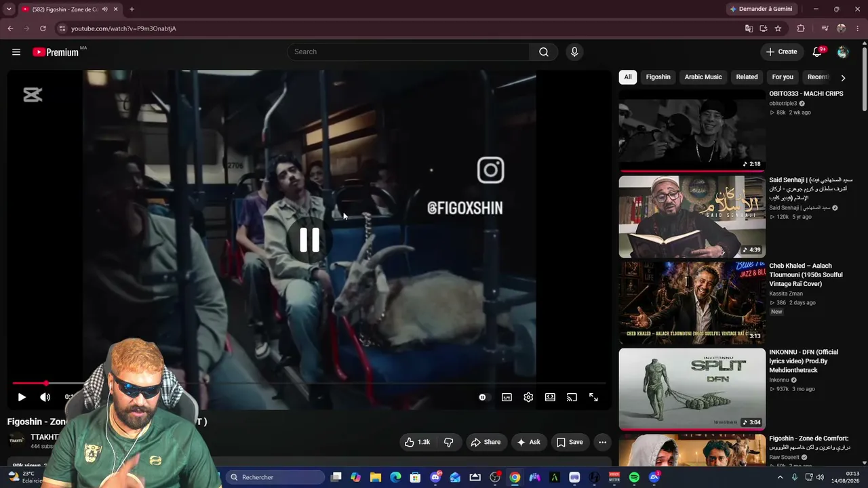The image size is (868, 488).
Task: Click the search magnifier button
Action: point(544,52)
